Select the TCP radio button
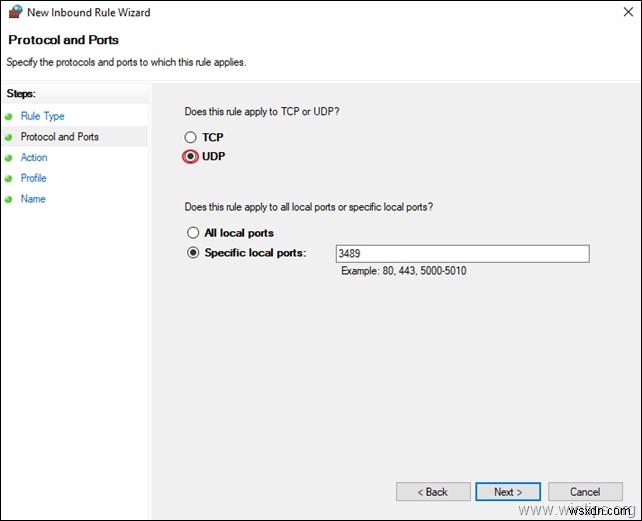Image resolution: width=642 pixels, height=521 pixels. 190,137
